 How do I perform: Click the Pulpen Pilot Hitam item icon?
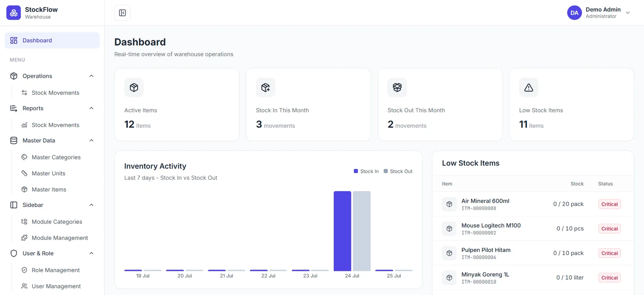pos(449,253)
